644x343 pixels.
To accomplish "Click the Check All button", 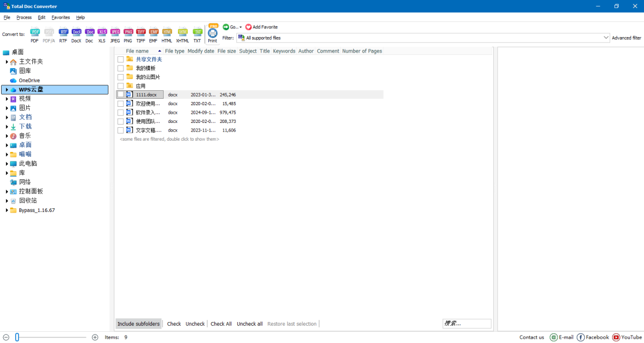I will point(221,324).
